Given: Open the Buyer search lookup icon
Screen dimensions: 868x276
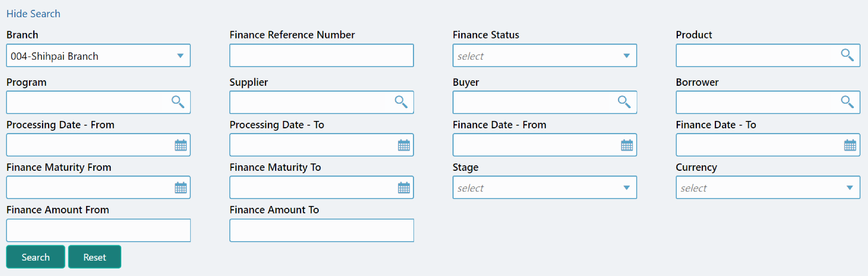Looking at the screenshot, I should click(x=624, y=102).
